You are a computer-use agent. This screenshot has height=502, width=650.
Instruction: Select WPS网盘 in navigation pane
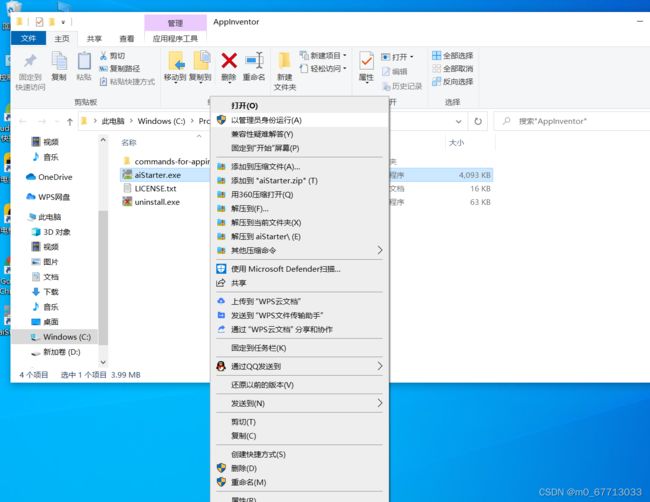[x=48, y=197]
